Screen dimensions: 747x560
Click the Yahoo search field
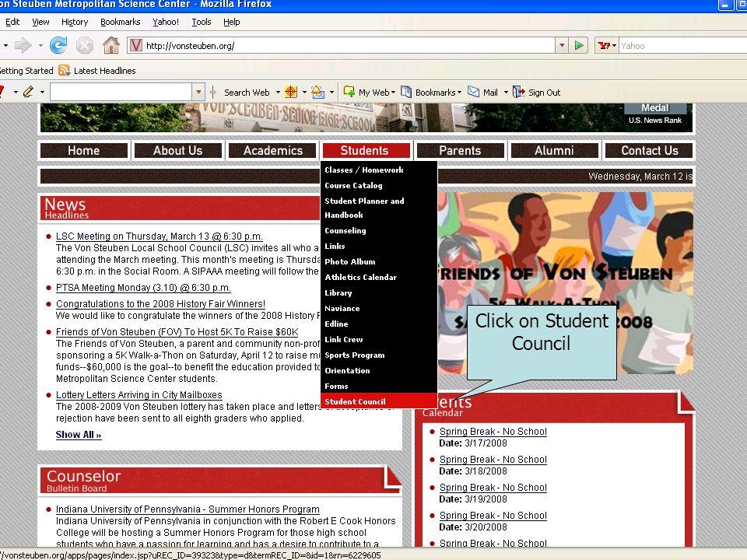point(682,46)
